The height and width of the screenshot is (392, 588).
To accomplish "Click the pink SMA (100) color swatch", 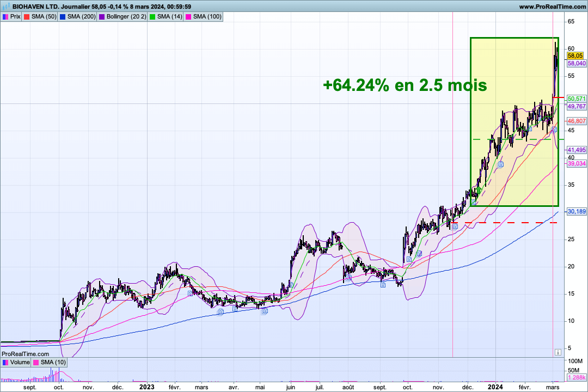I will [x=188, y=16].
